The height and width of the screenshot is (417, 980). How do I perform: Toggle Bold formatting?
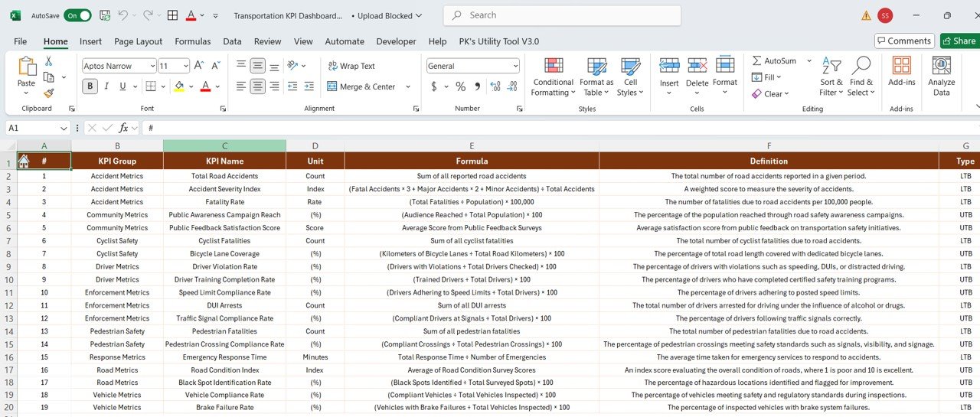tap(90, 86)
